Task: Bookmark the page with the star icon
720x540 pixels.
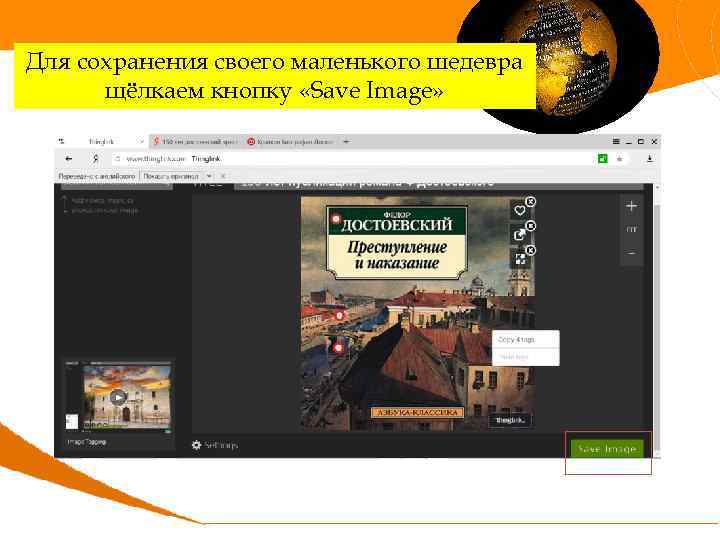Action: click(x=619, y=159)
